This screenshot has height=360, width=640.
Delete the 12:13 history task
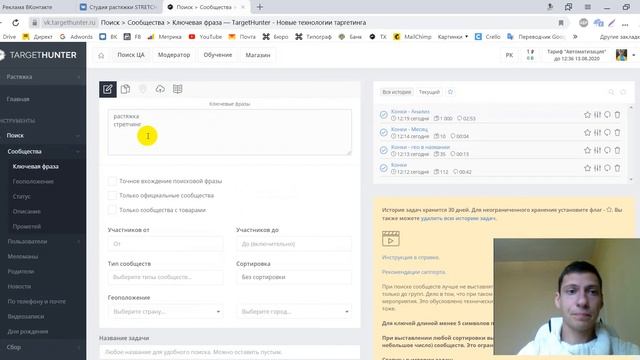617,150
